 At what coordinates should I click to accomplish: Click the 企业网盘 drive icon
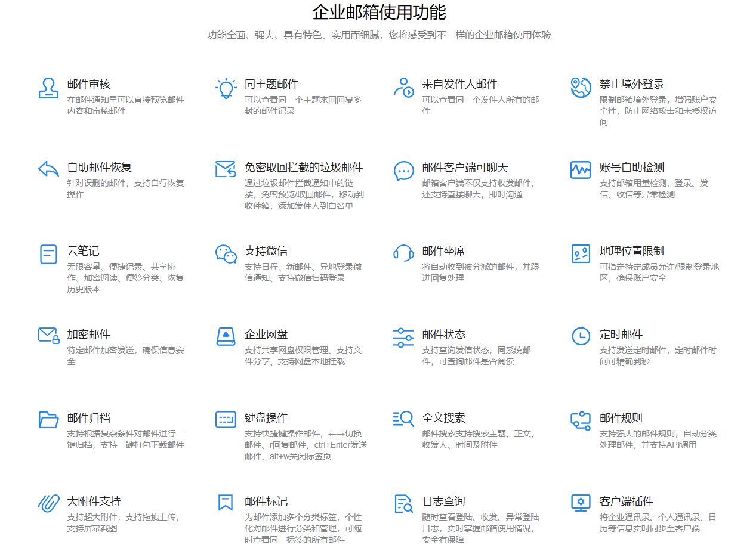tap(226, 336)
